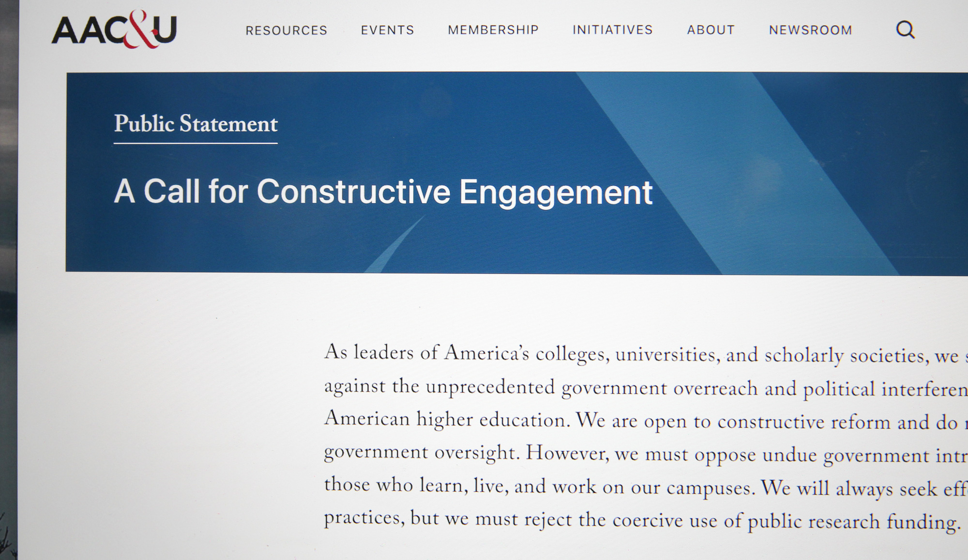Open the search magnifier icon
This screenshot has width=968, height=560.
click(x=905, y=30)
